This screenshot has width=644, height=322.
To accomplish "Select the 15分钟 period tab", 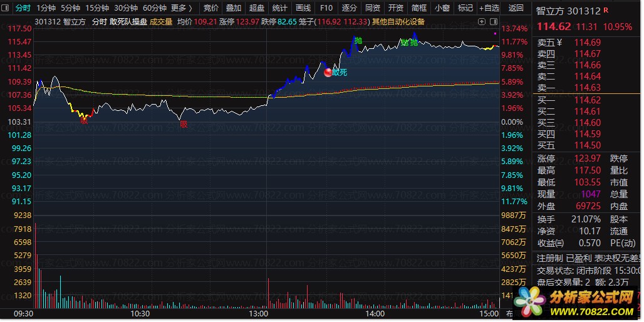I will point(97,8).
